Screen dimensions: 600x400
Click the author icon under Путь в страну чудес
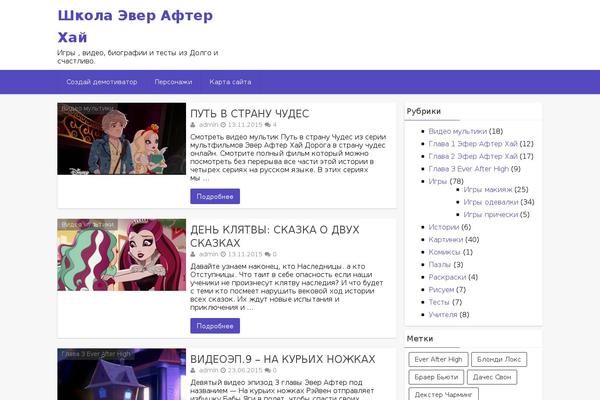(x=193, y=125)
